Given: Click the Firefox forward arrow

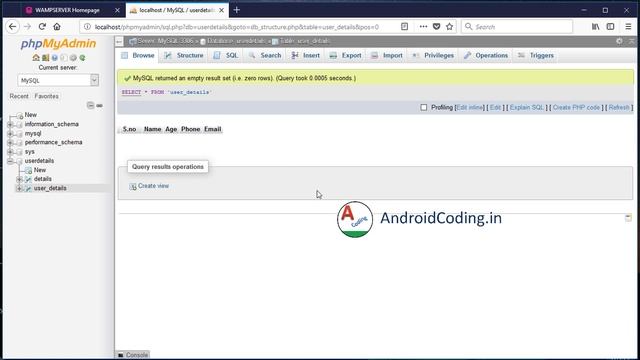Looking at the screenshot, I should pos(27,27).
